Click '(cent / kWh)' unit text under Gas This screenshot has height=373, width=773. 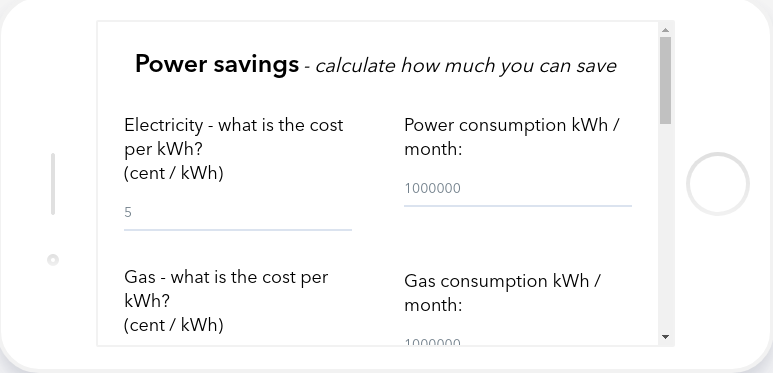174,325
